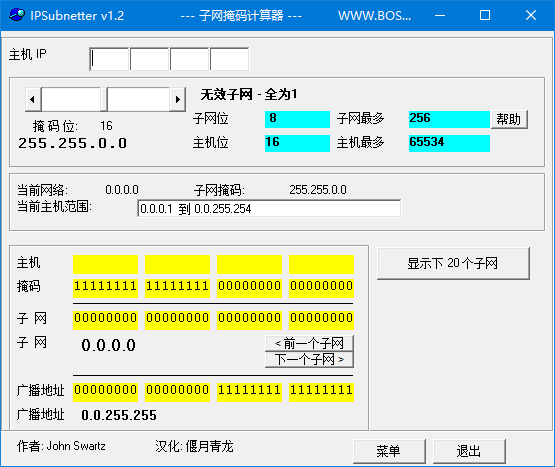Click the fourth host IP octet field
This screenshot has width=555, height=467.
click(x=229, y=59)
